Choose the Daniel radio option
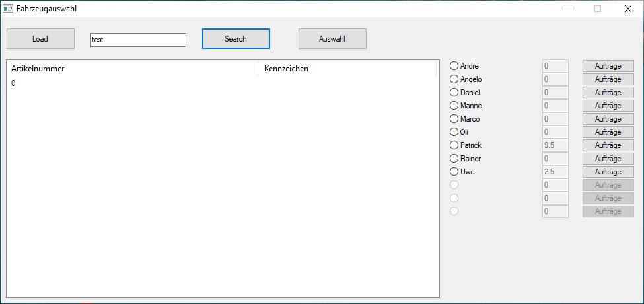Image resolution: width=644 pixels, height=304 pixels. click(x=454, y=93)
